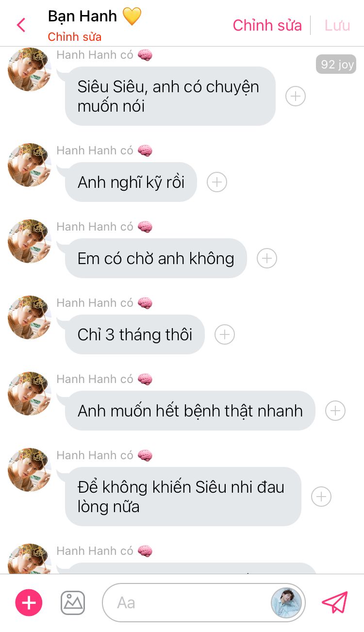This screenshot has width=364, height=632.
Task: Tap the pink plus button by input
Action: pos(29,603)
